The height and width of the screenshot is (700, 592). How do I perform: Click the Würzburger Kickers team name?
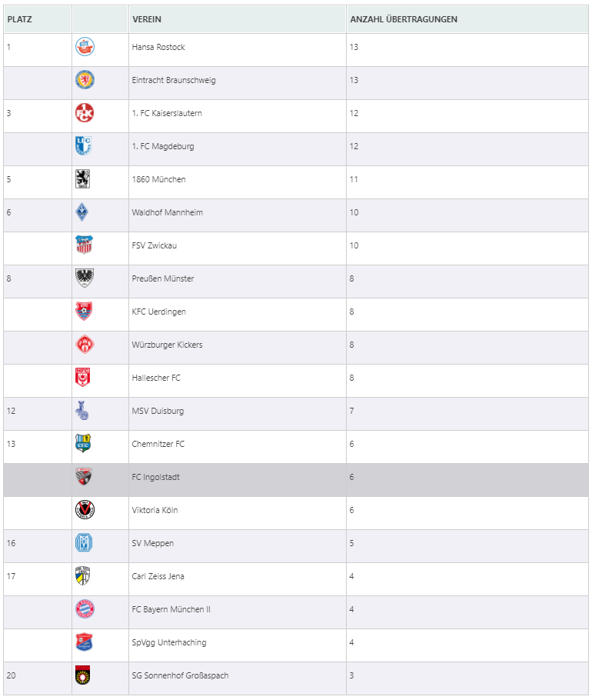(168, 345)
